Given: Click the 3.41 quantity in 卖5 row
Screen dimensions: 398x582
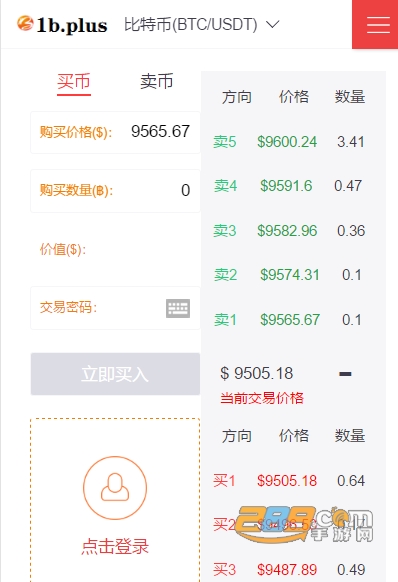Looking at the screenshot, I should 351,142.
